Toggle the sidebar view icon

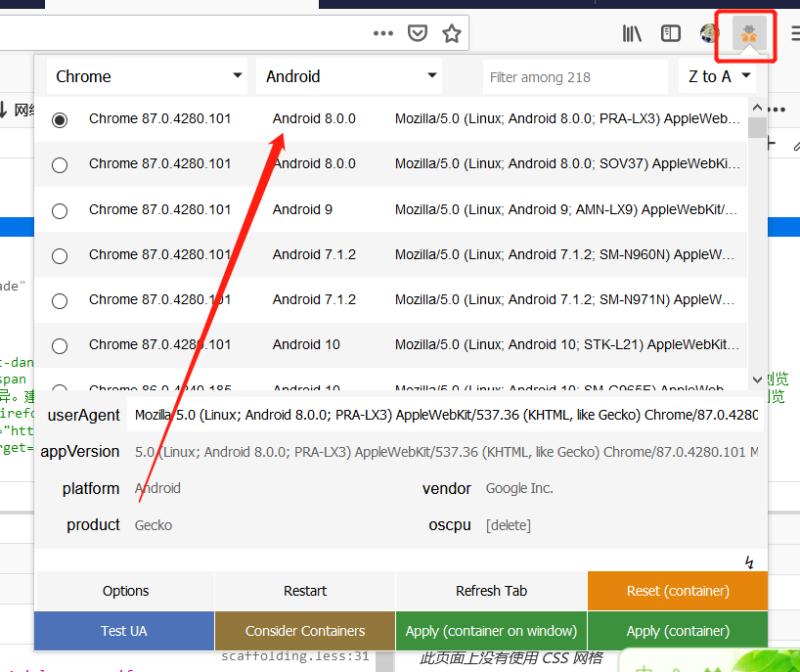point(670,33)
